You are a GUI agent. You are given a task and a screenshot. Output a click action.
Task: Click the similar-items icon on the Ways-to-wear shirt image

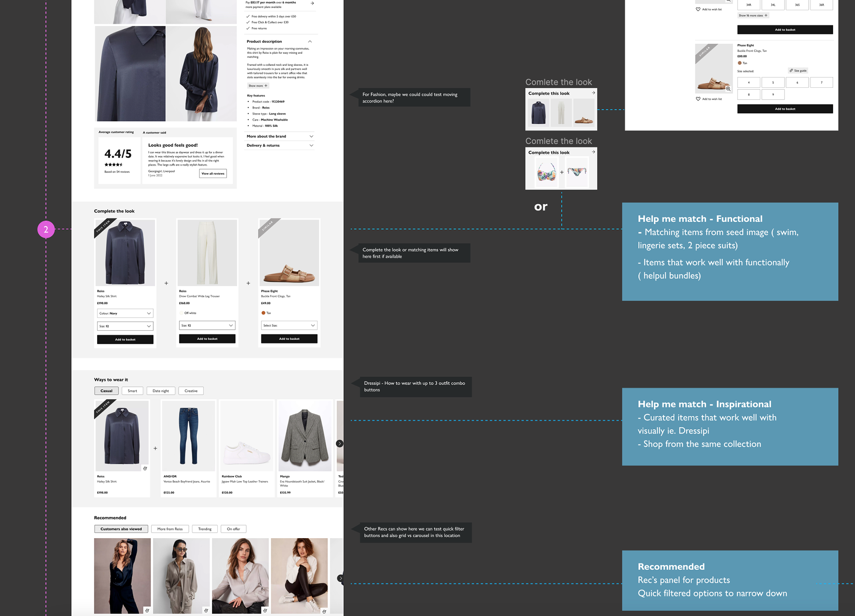click(x=145, y=468)
